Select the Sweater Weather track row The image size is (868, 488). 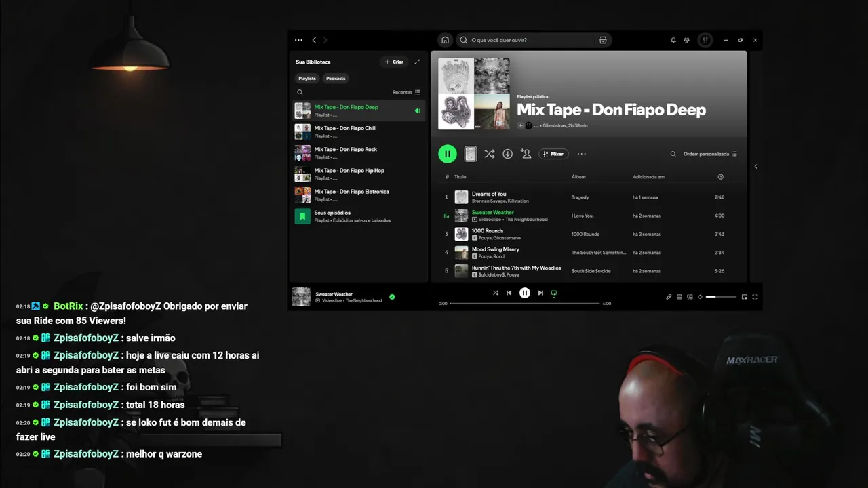click(589, 216)
